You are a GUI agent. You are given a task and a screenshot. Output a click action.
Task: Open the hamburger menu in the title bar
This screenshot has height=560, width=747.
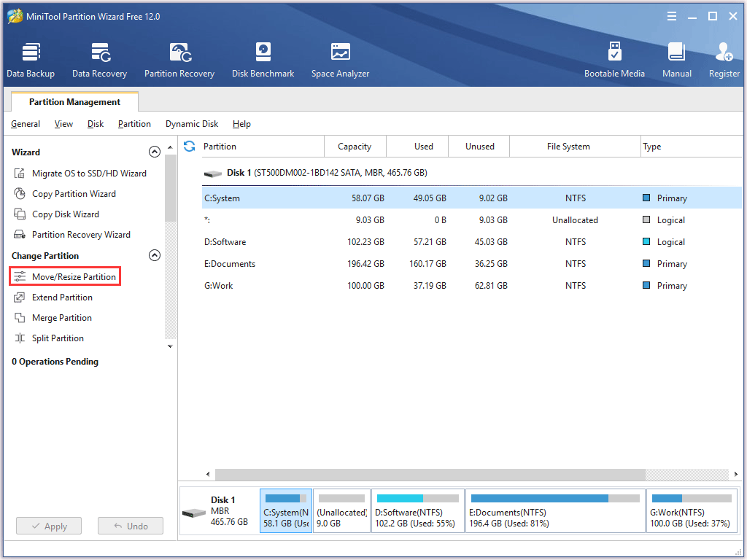tap(672, 16)
